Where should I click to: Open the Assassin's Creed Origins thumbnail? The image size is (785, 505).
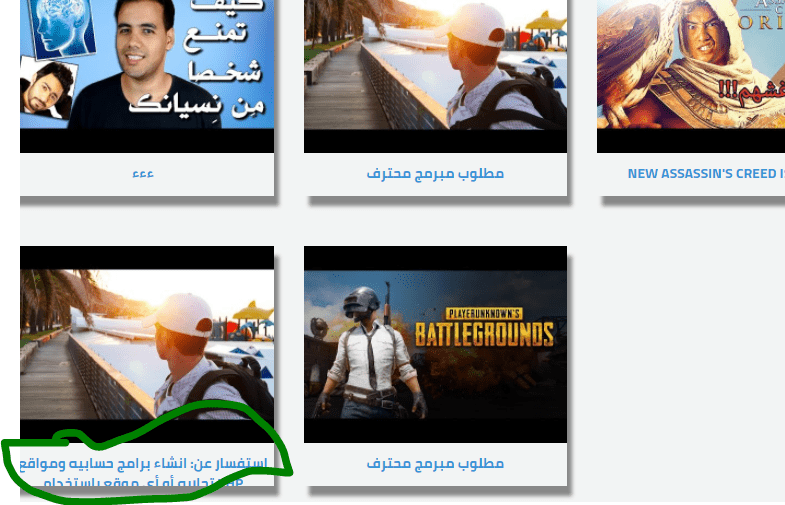(x=691, y=76)
